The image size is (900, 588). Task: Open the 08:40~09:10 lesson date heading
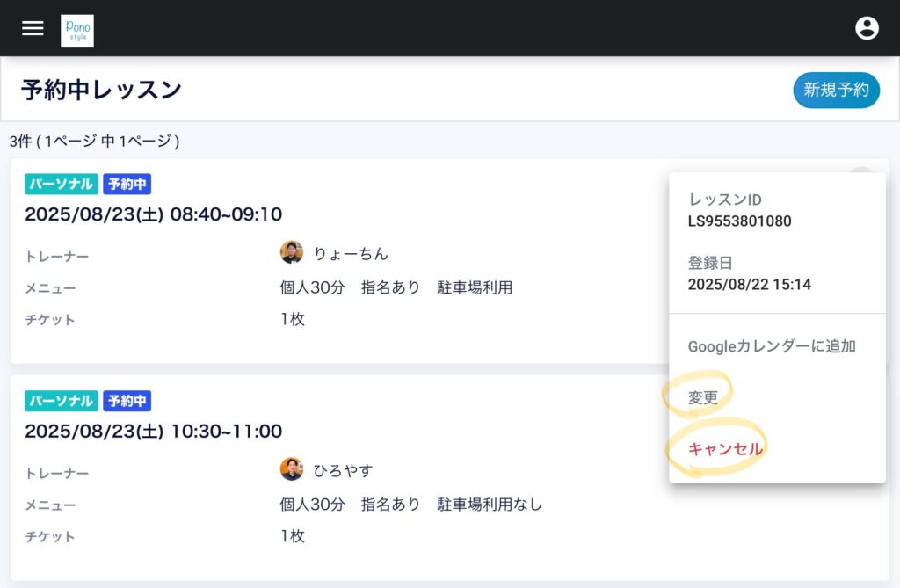tap(153, 214)
